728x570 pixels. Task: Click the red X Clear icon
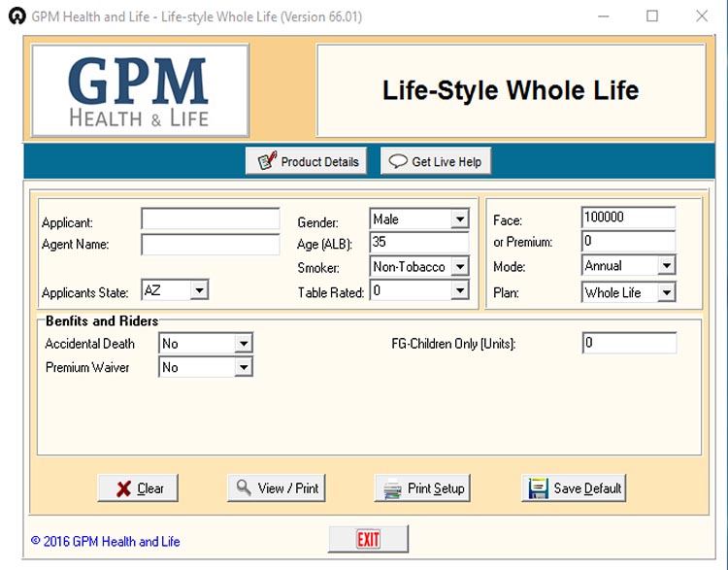pos(123,488)
